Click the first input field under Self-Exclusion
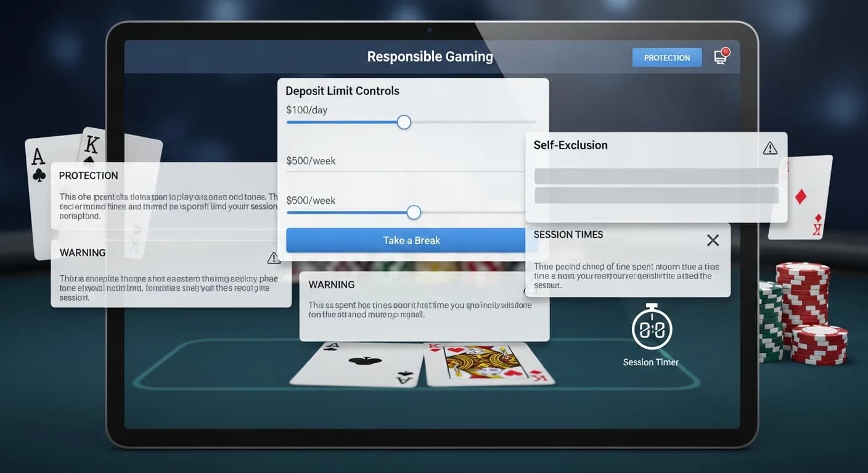 [x=657, y=176]
